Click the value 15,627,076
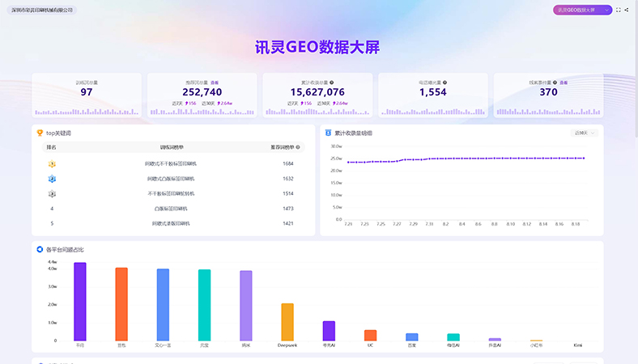Viewport: 638px width, 364px height. coord(317,92)
